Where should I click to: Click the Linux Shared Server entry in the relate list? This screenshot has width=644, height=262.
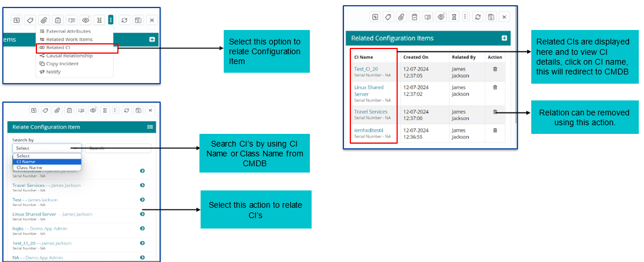click(53, 214)
